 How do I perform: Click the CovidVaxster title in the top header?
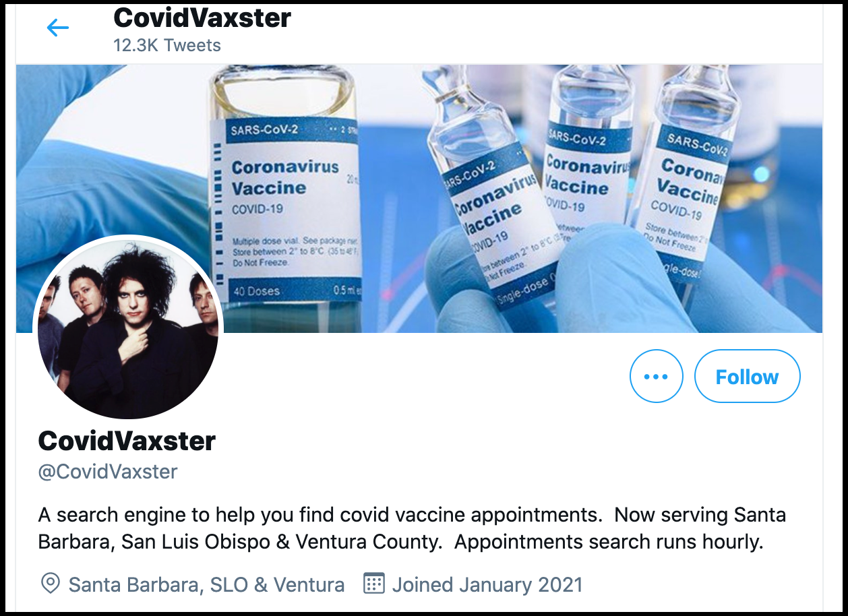pos(202,18)
